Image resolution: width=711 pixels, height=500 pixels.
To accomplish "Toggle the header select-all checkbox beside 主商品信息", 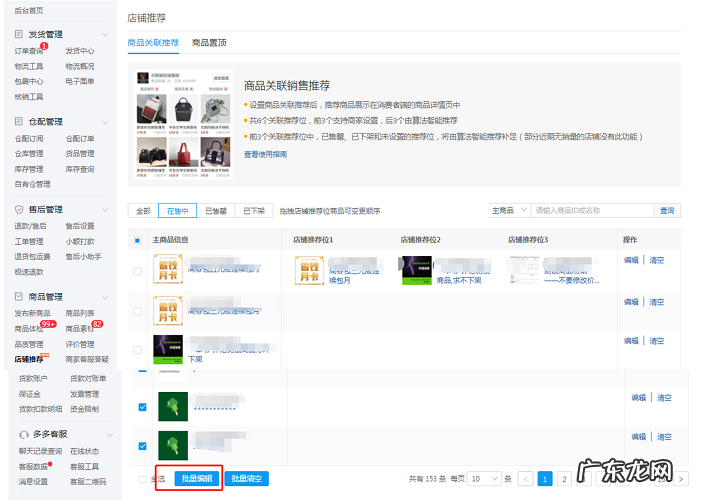I will (137, 240).
